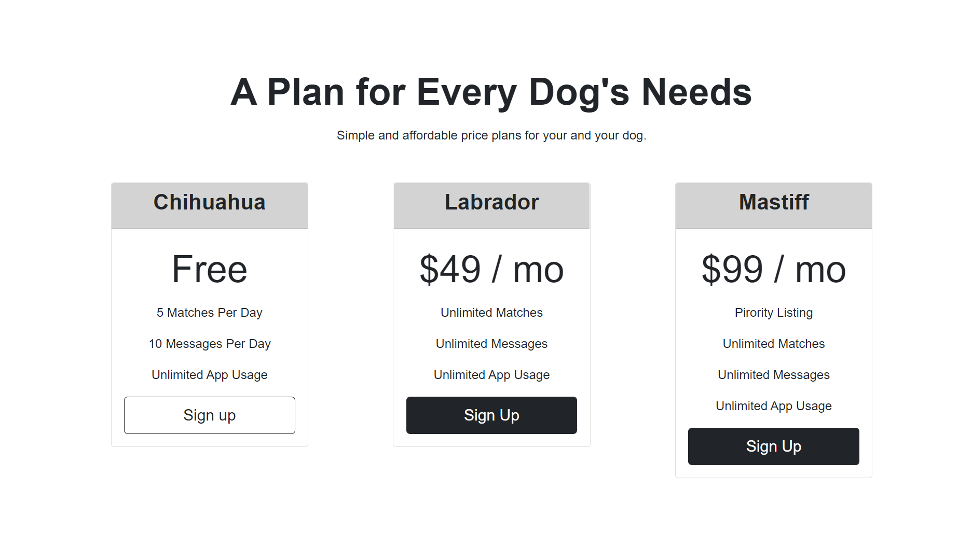Click the 5 Matches Per Day feature
Viewport: 972px width, 560px height.
tap(209, 313)
